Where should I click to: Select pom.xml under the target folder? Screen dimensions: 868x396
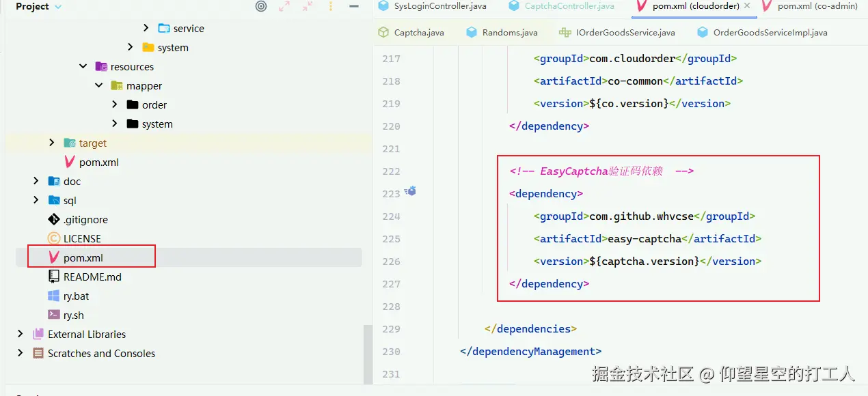[x=99, y=162]
